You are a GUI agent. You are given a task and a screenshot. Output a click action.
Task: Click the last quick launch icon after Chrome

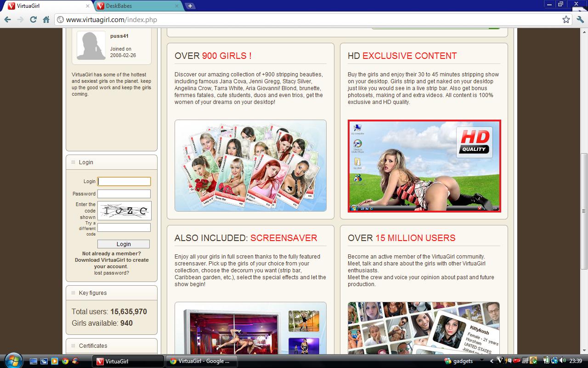[x=75, y=361]
